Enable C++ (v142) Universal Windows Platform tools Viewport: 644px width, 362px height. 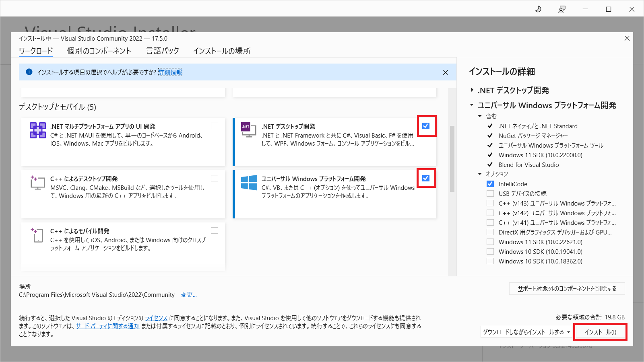click(490, 213)
